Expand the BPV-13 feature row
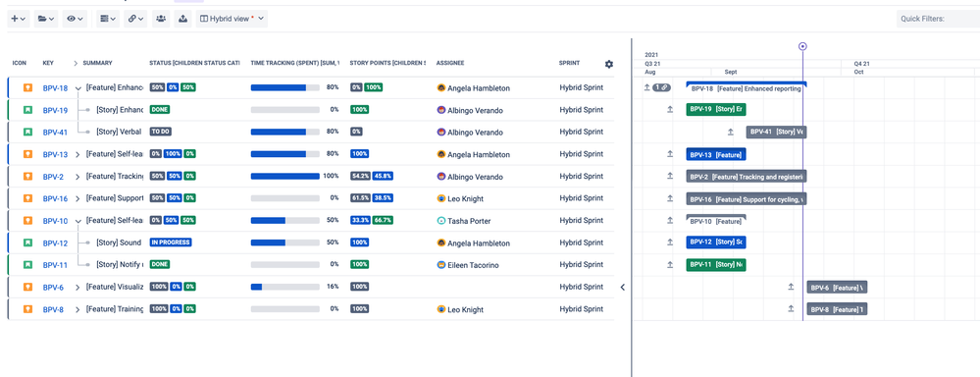The image size is (980, 377). (77, 154)
